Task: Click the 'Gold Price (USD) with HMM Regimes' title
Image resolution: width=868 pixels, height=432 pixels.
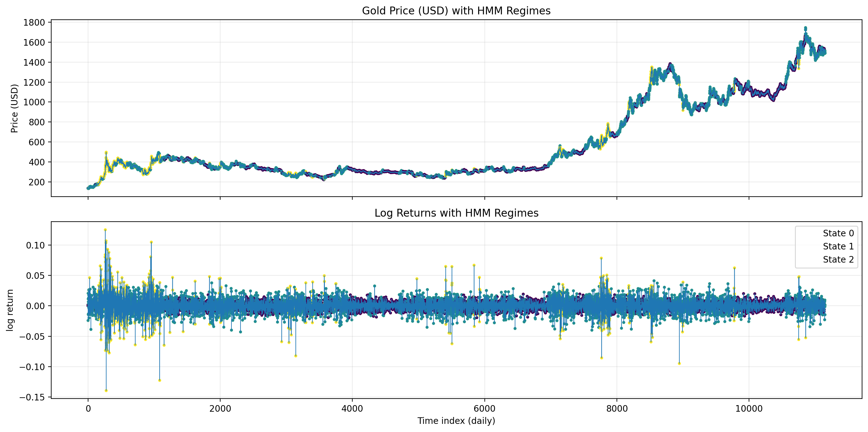Action: [456, 11]
